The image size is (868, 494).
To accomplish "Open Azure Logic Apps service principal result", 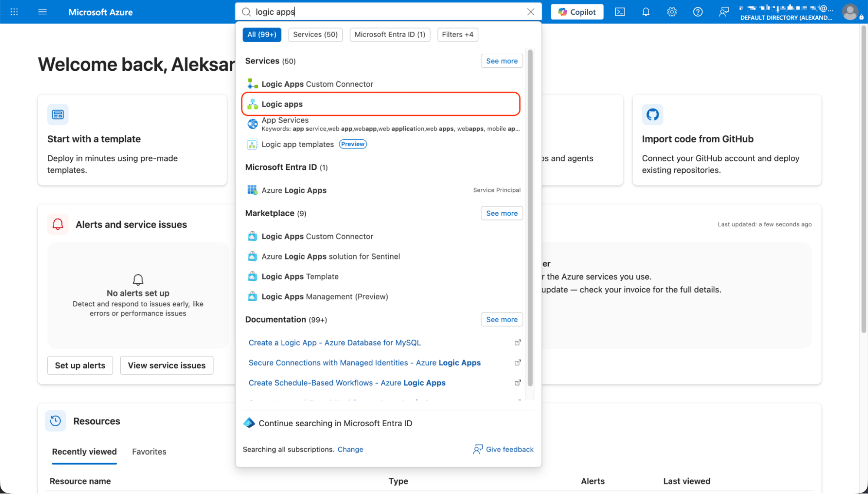I will pos(383,190).
